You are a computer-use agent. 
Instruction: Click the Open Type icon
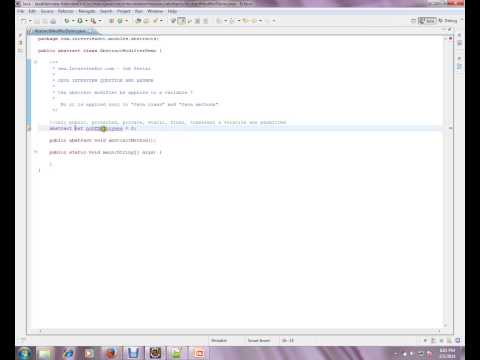138,21
